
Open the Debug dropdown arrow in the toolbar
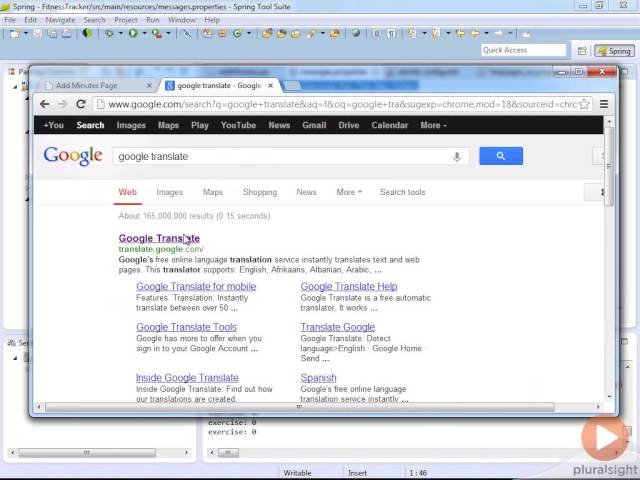pyautogui.click(x=120, y=33)
